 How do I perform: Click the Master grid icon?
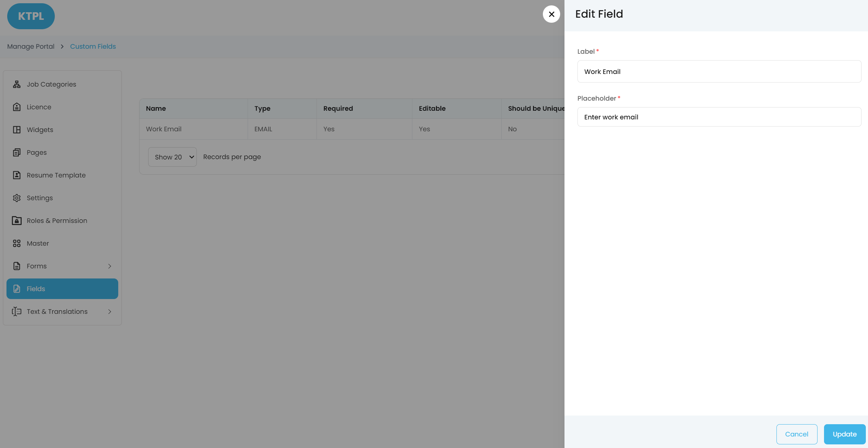click(17, 243)
